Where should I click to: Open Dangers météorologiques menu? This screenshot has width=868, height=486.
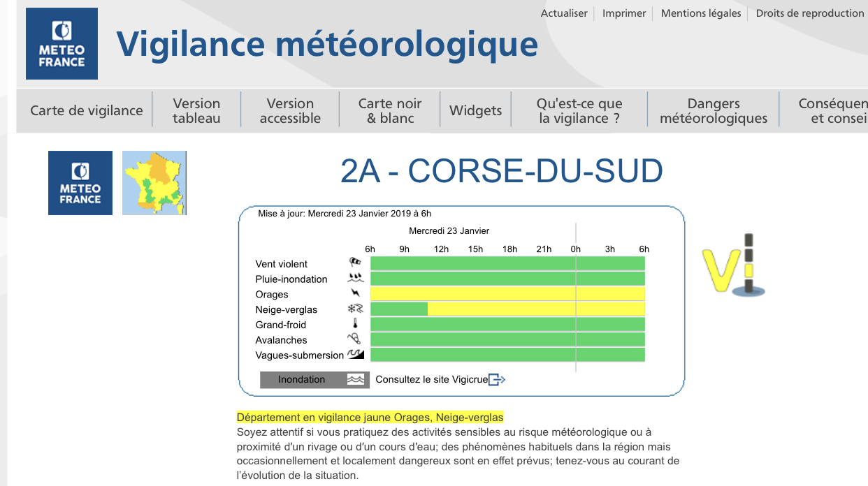[713, 110]
